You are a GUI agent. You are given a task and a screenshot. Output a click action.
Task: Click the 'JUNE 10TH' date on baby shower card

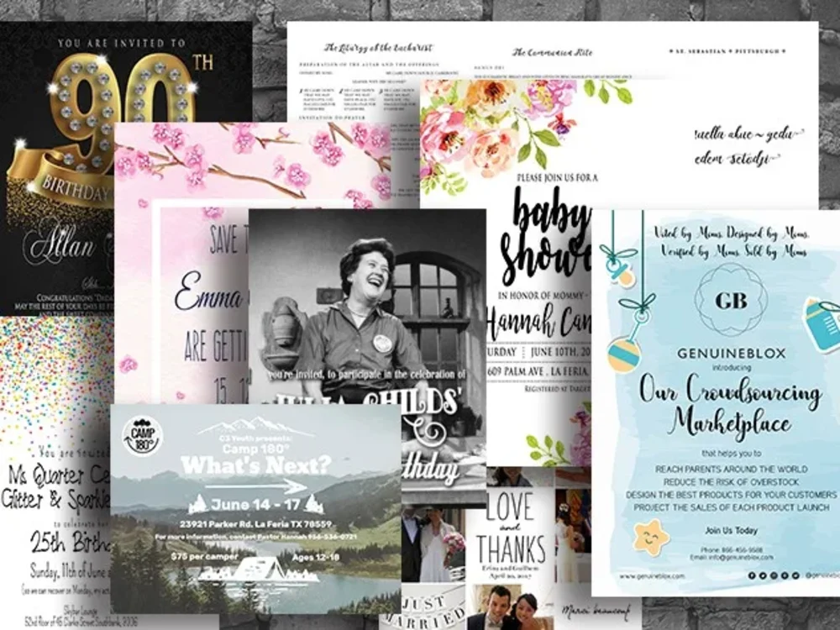pyautogui.click(x=560, y=352)
